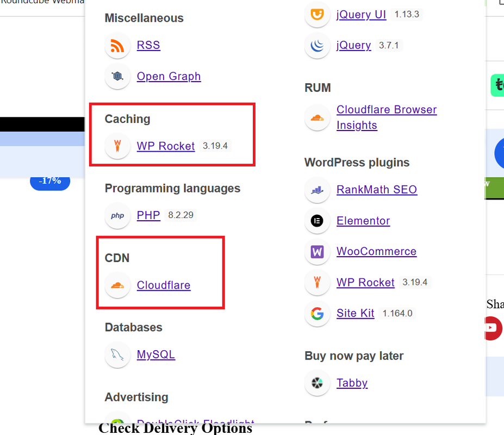Click the Check Delivery Options heading
The width and height of the screenshot is (504, 435).
(176, 429)
